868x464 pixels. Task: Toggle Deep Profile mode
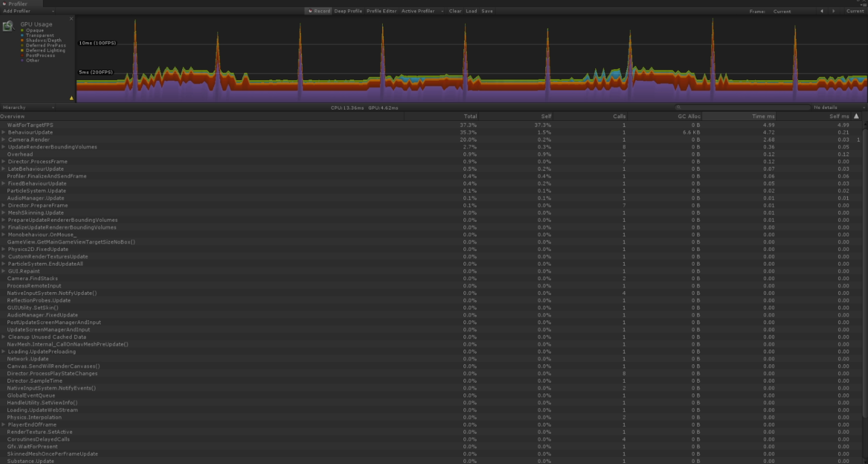348,11
